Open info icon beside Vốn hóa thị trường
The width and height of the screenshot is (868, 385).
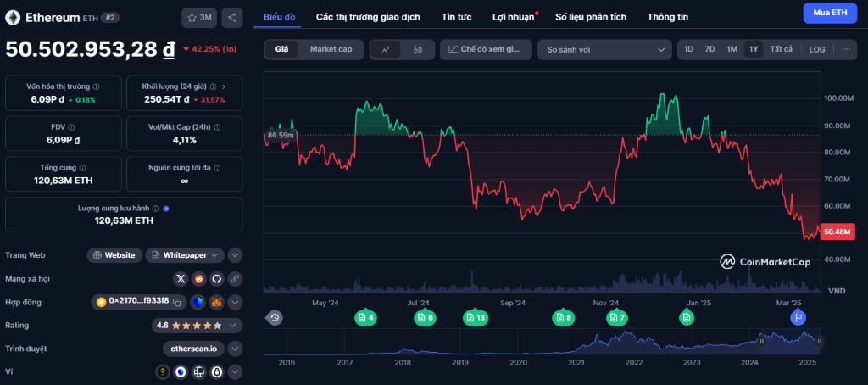(x=97, y=87)
